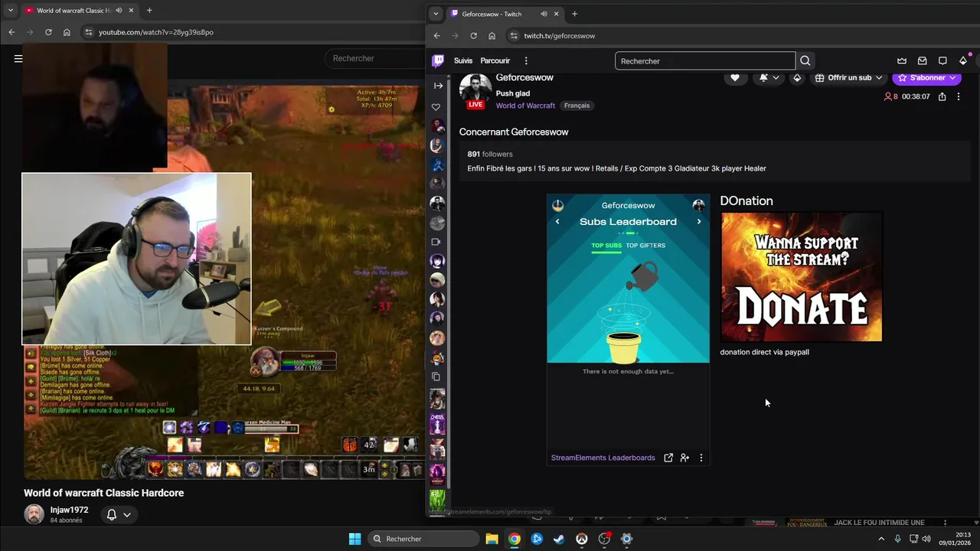This screenshot has width=980, height=551.
Task: Select the Suivis tab on Twitch
Action: [x=463, y=60]
